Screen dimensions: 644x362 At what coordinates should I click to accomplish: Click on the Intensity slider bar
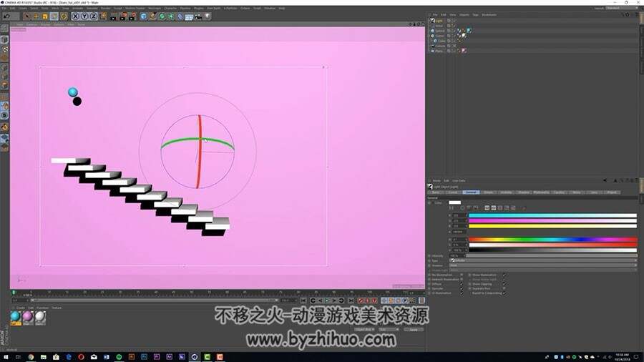pyautogui.click(x=551, y=255)
